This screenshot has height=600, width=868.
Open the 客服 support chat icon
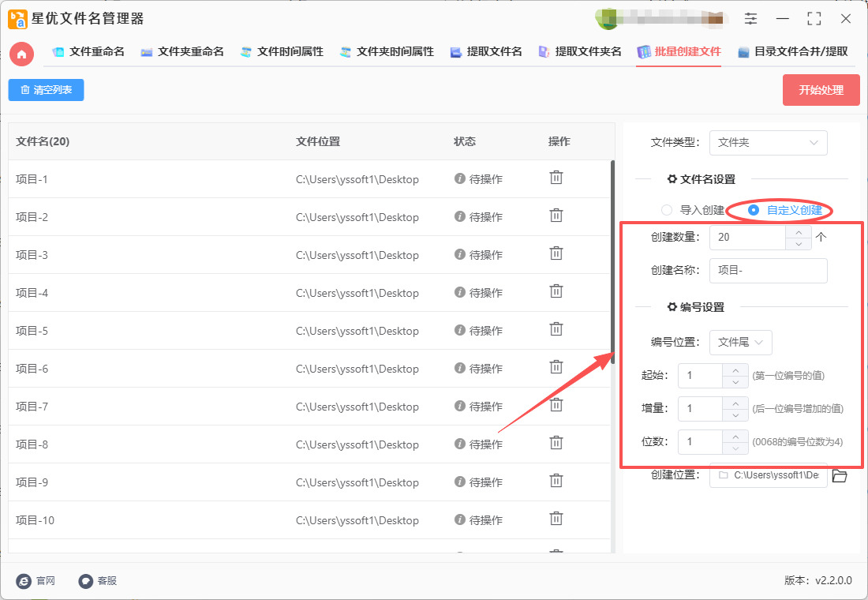(x=85, y=580)
